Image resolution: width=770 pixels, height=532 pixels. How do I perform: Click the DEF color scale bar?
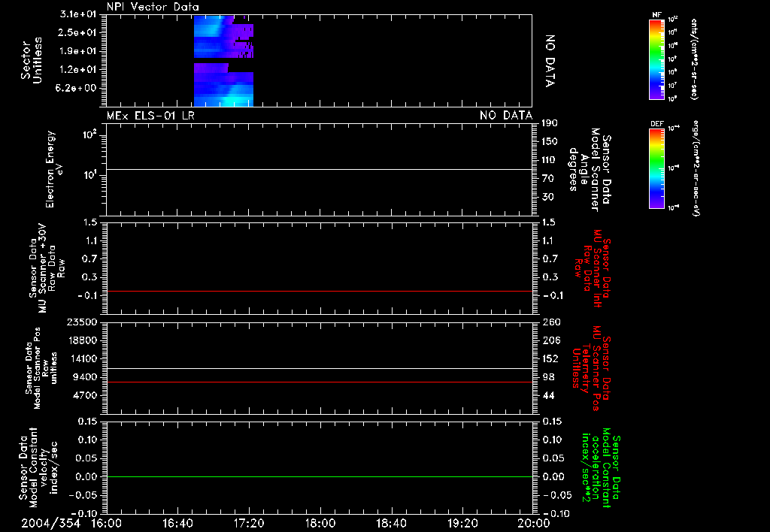coord(656,168)
